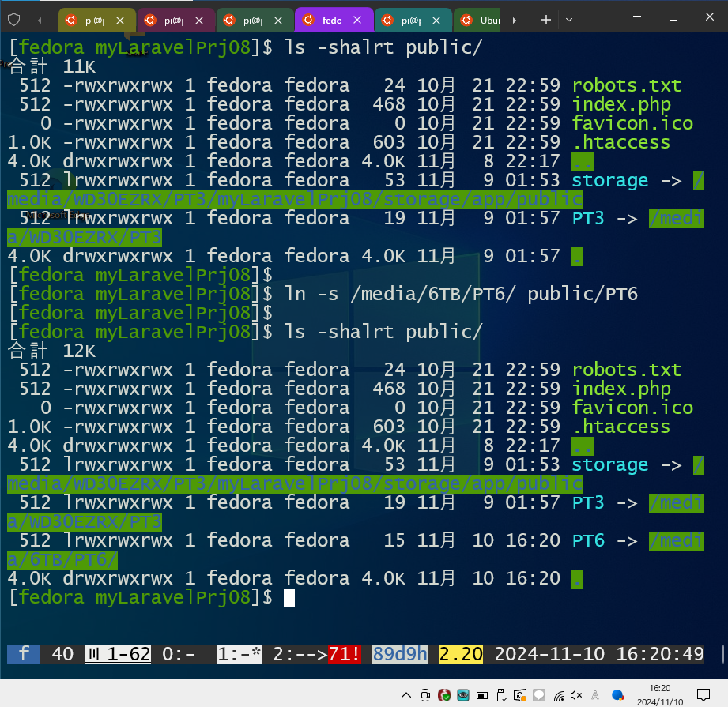Close the green pi@ tab
The height and width of the screenshot is (707, 728).
point(278,21)
